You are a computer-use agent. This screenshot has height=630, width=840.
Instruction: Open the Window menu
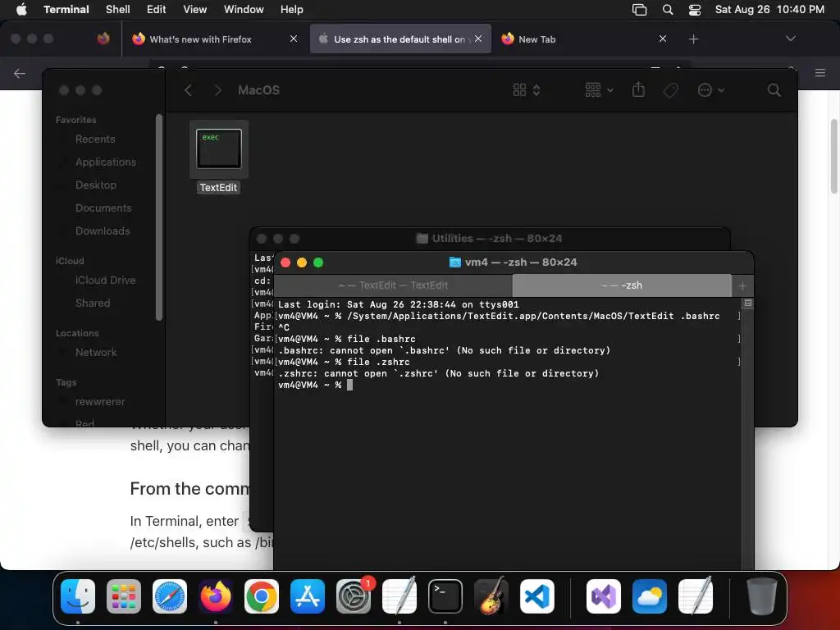click(243, 9)
